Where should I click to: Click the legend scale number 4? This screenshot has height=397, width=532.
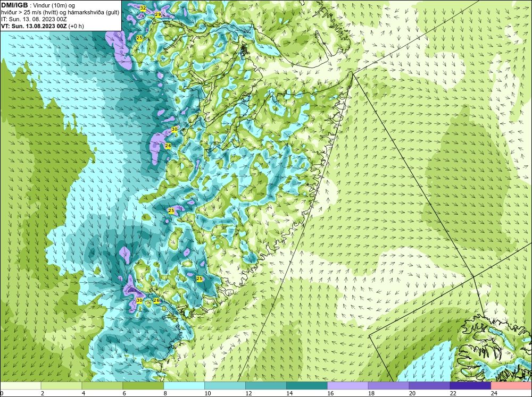coord(84,393)
